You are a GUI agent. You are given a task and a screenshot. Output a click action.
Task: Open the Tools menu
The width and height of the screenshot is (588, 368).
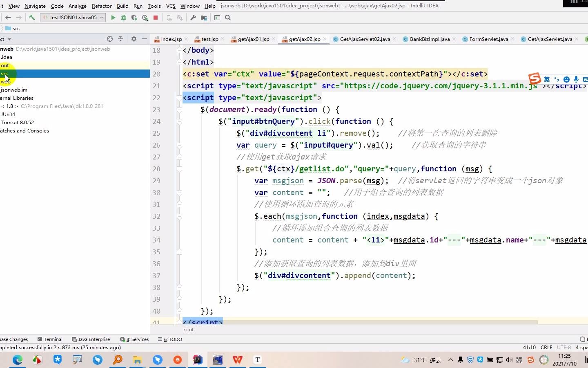(154, 6)
